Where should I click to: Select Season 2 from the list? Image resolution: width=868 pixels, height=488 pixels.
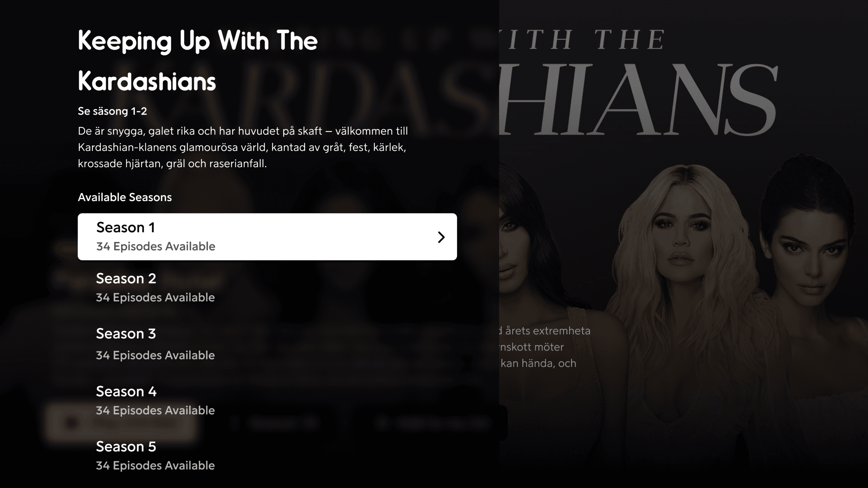[267, 287]
